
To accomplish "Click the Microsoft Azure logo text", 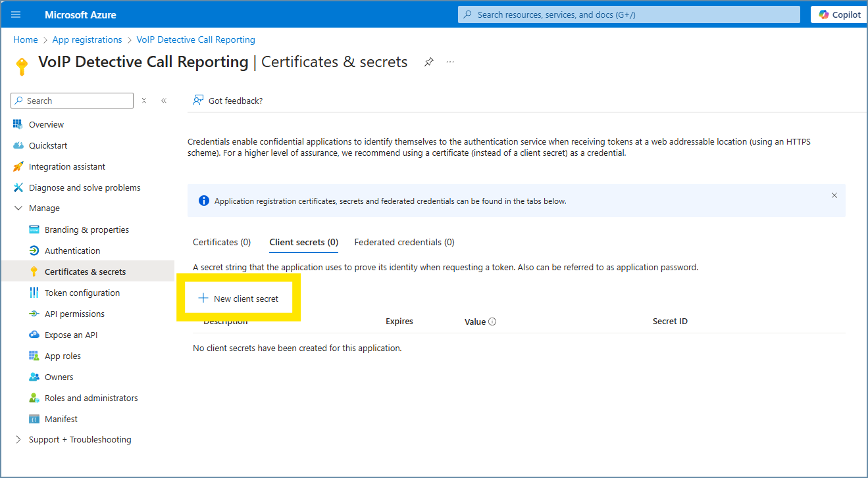I will (80, 14).
